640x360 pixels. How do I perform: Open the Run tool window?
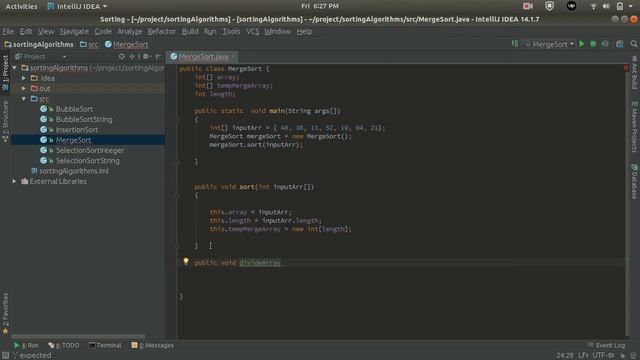(26, 345)
